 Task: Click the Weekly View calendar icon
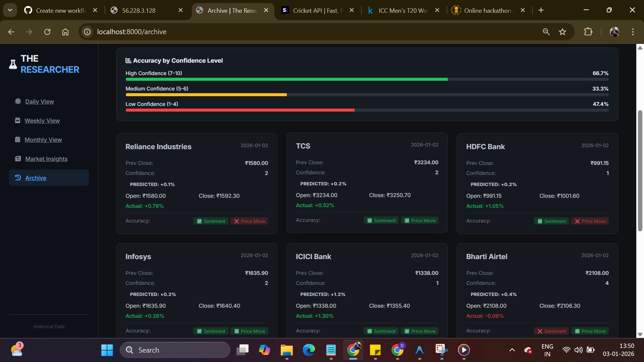(x=17, y=120)
